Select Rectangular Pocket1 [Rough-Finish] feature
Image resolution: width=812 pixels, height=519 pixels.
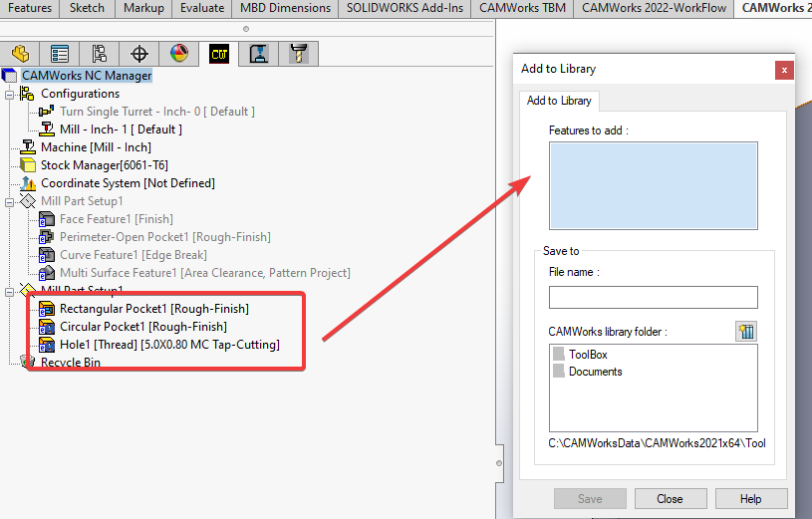154,309
